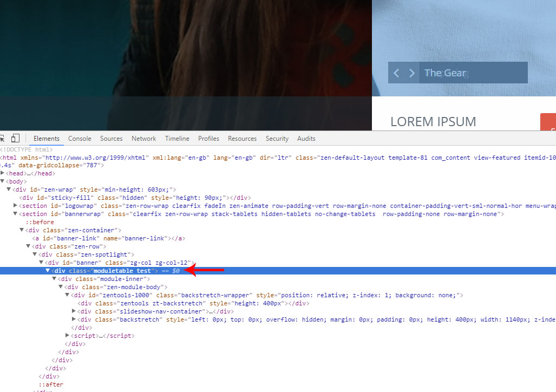Open the Timeline tab
Screen dimensions: 556x392
point(177,139)
